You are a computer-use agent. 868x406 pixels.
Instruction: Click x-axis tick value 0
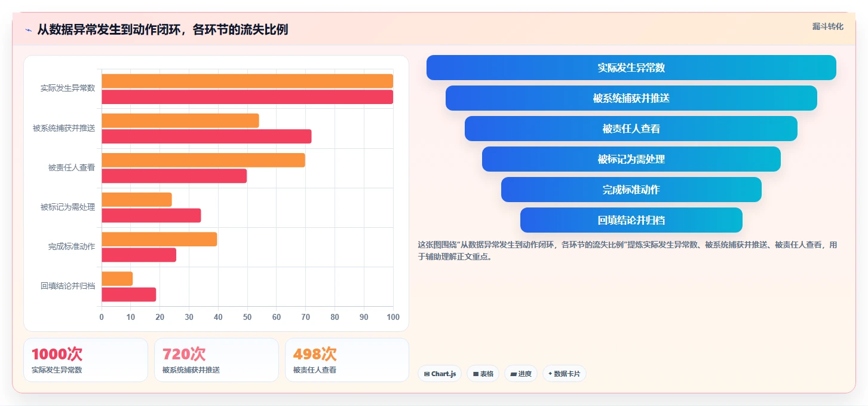click(102, 317)
